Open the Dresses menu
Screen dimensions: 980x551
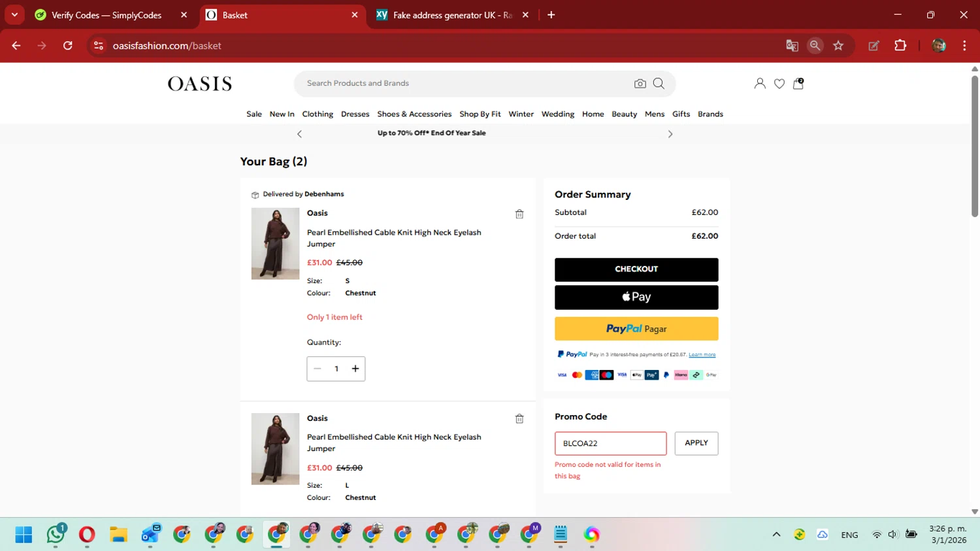355,114
